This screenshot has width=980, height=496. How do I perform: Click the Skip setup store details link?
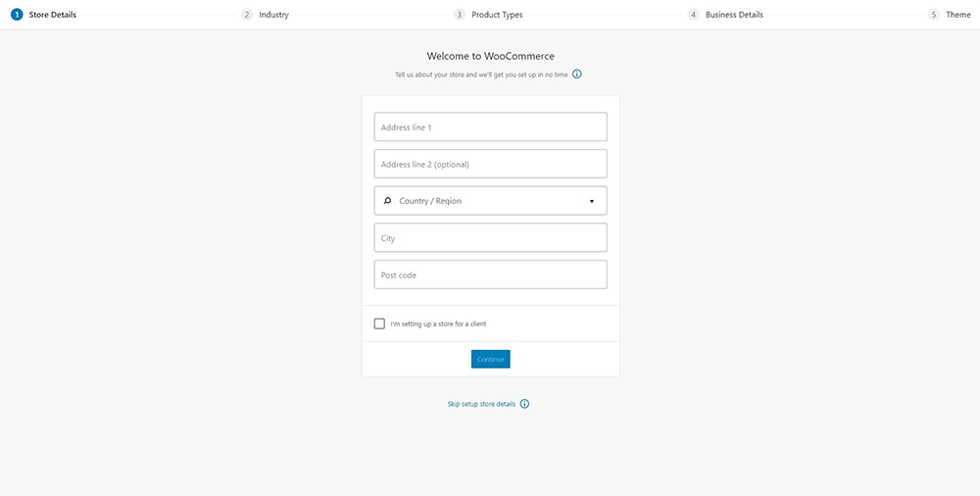pyautogui.click(x=481, y=404)
